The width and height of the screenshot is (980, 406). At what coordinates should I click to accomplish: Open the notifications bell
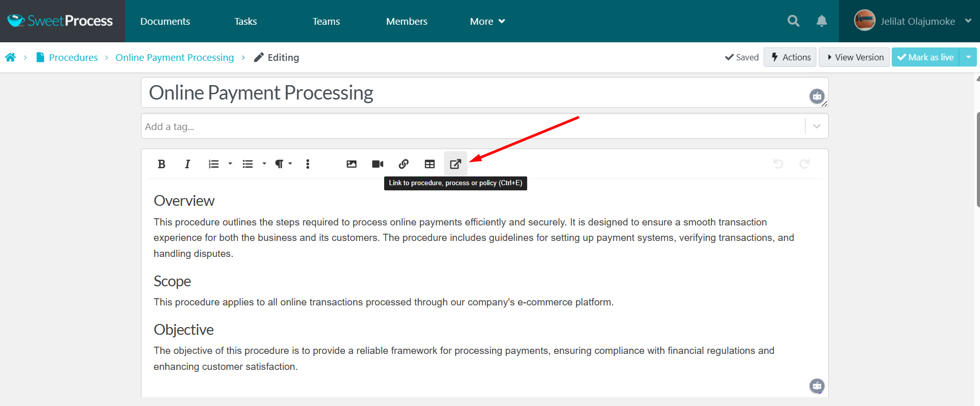(x=821, y=21)
